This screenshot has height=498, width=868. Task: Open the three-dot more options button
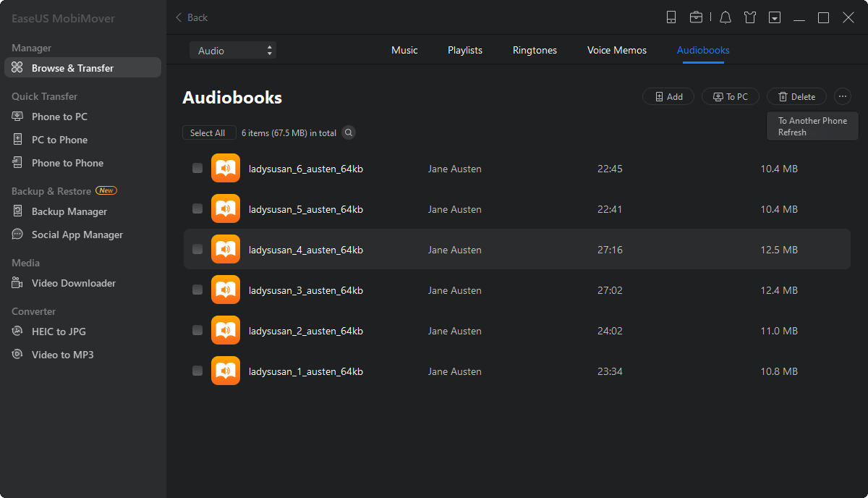click(843, 96)
